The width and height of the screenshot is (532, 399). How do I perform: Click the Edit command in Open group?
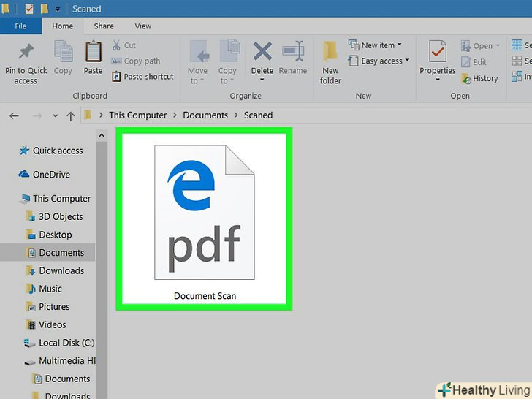(474, 62)
